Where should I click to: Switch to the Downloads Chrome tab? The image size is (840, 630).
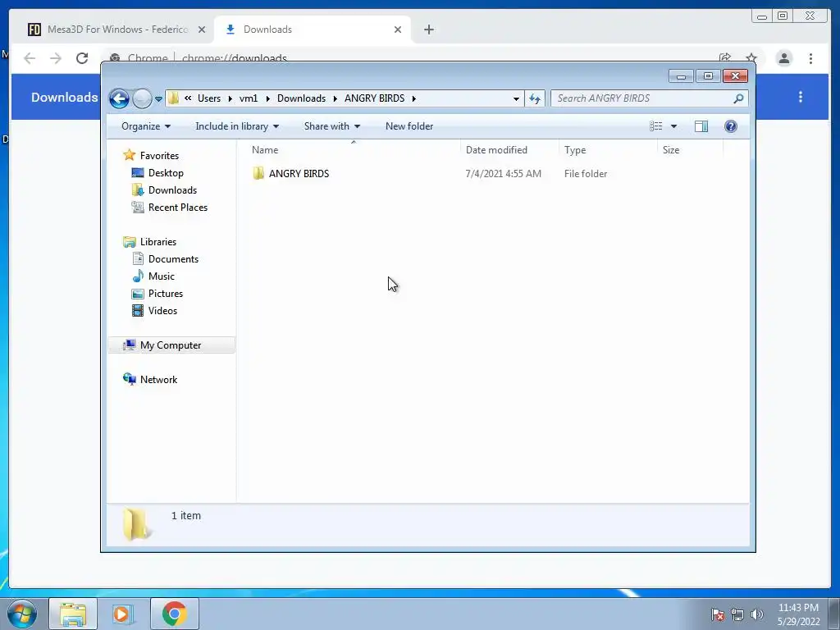click(x=311, y=30)
